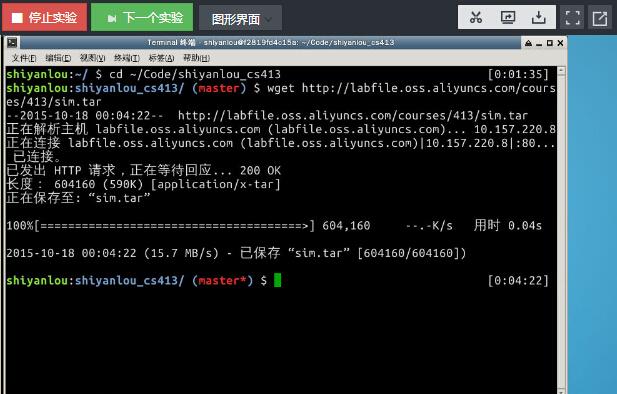
Task: Click the '[0:04:22]' timestamp
Action: 518,281
